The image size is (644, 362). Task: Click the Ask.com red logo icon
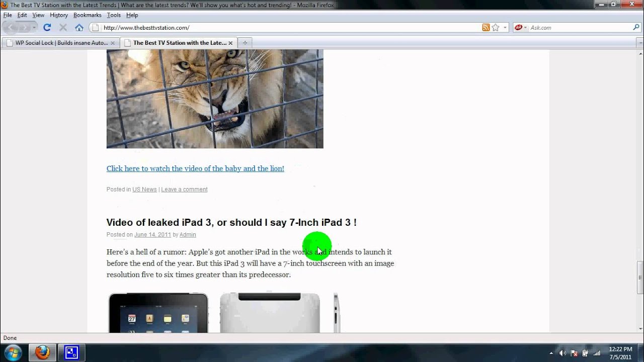(x=518, y=28)
